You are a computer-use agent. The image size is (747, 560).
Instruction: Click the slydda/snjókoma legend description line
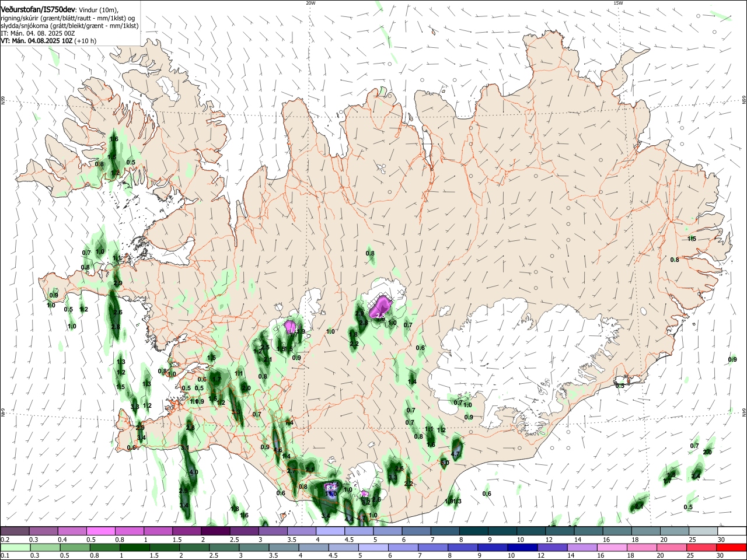69,26
